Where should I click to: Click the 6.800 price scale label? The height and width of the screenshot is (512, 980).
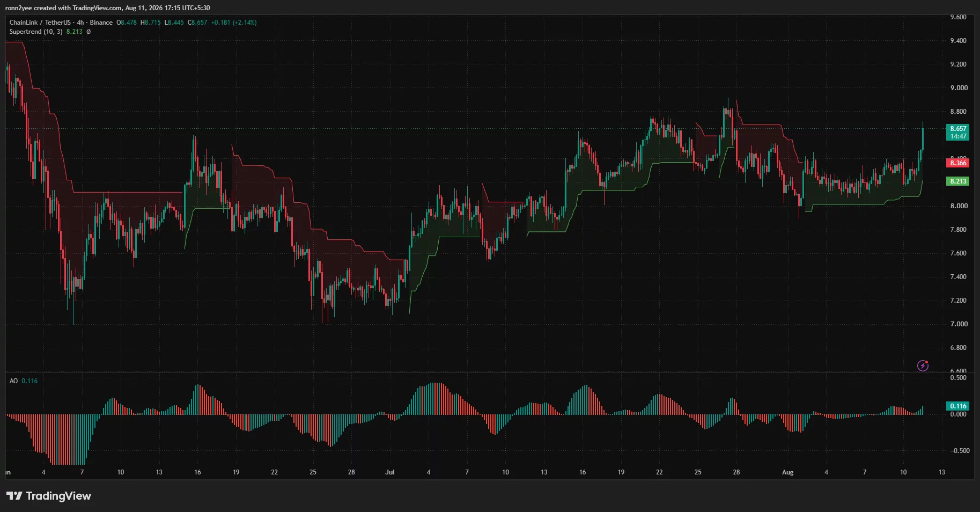958,348
